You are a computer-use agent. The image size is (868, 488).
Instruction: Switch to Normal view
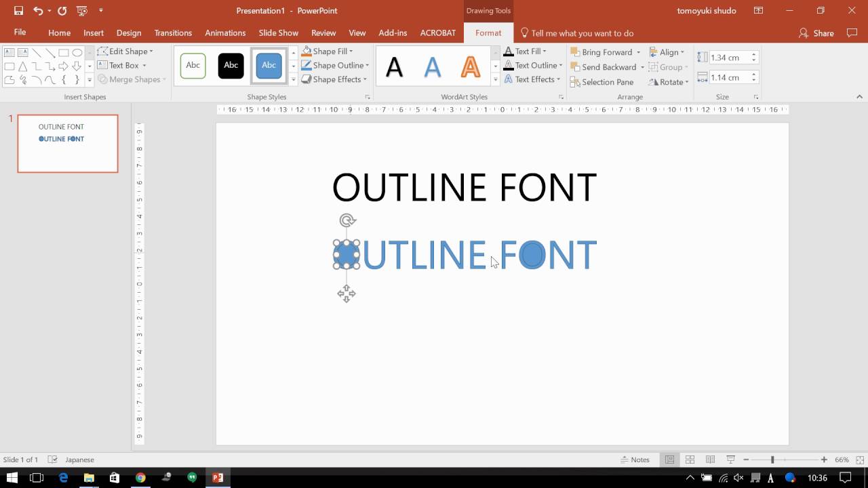[669, 460]
